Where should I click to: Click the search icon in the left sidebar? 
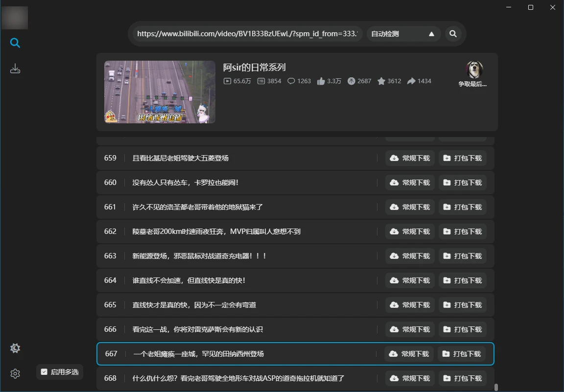coord(15,44)
